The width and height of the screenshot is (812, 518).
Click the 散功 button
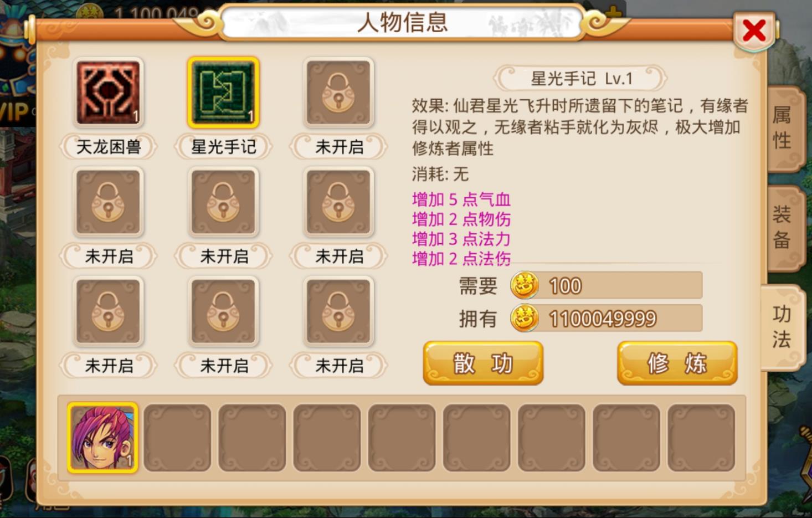point(483,363)
